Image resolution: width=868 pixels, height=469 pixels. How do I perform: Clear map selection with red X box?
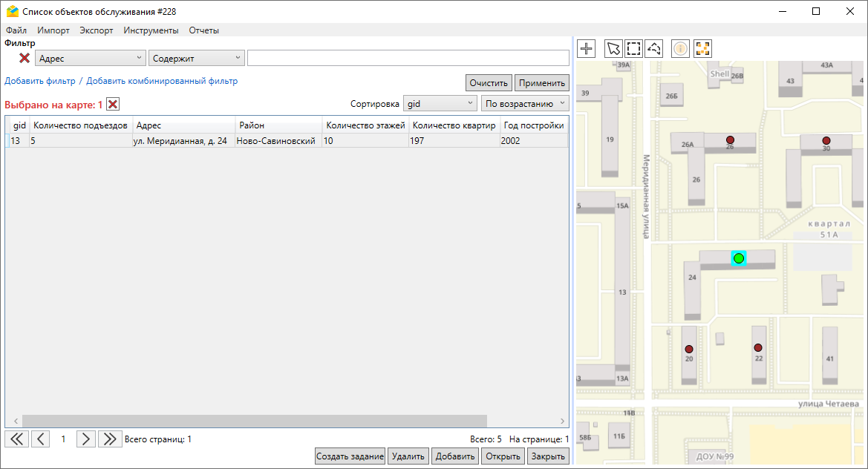pos(113,104)
